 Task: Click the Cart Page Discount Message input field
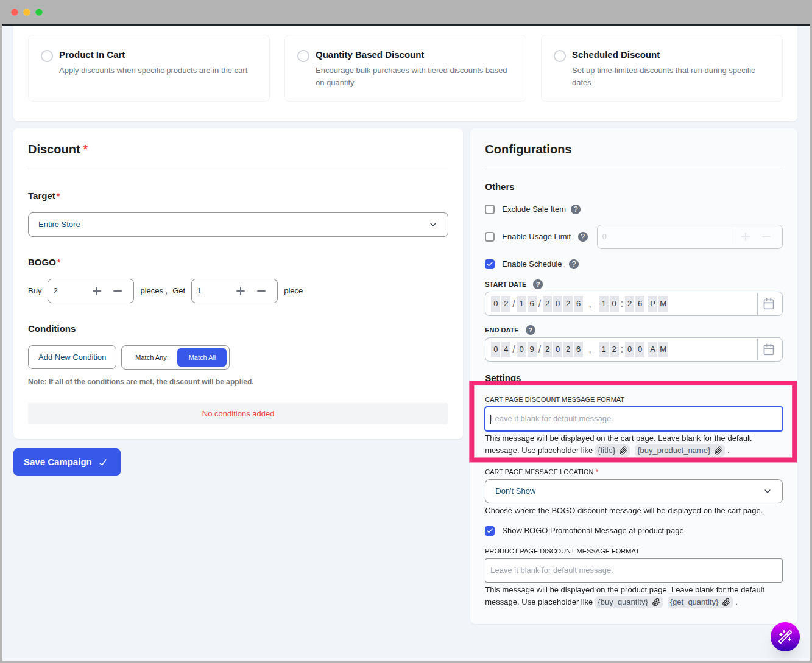pyautogui.click(x=634, y=419)
